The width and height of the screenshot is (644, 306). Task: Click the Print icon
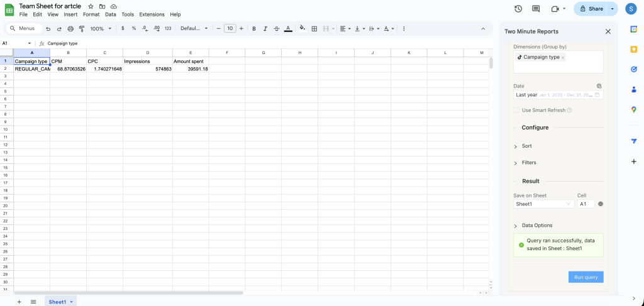point(70,29)
